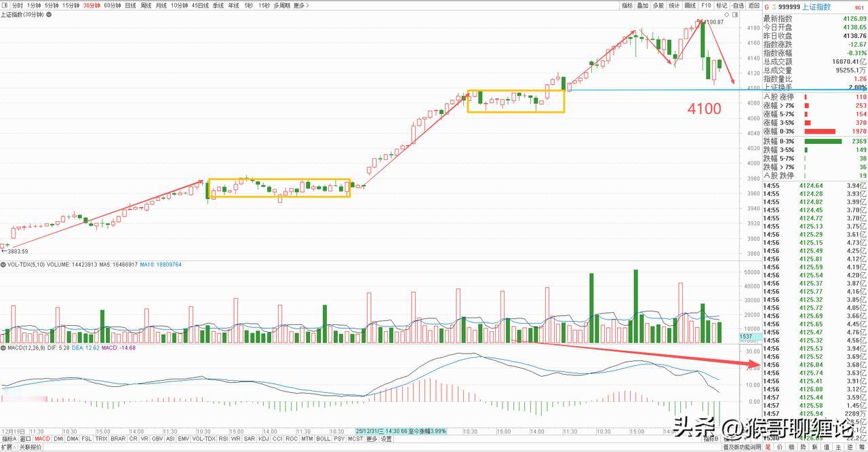The image size is (868, 452).
Task: Switch to the 周线 weekly chart
Action: pos(146,5)
